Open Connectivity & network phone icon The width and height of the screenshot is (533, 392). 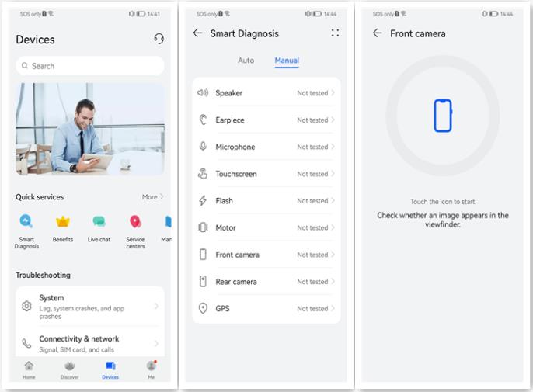(26, 343)
